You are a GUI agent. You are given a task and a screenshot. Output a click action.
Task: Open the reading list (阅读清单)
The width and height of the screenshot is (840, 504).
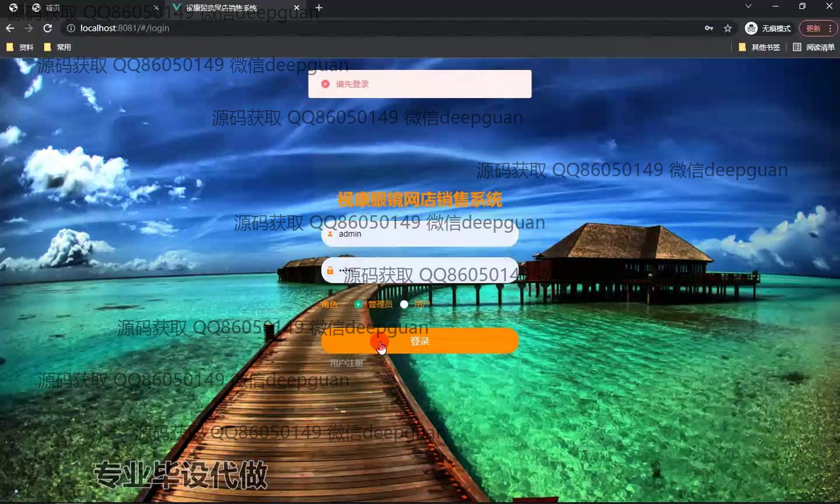point(814,47)
